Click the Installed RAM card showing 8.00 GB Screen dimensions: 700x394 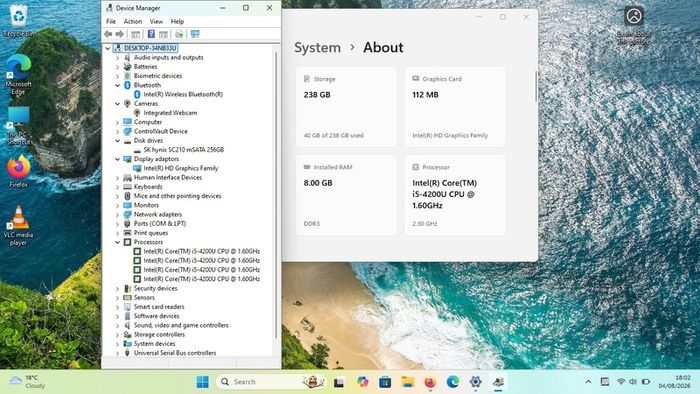pyautogui.click(x=346, y=195)
